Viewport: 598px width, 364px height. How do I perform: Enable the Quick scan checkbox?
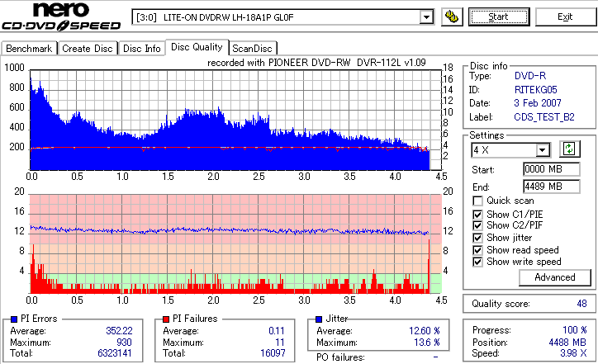tap(477, 201)
